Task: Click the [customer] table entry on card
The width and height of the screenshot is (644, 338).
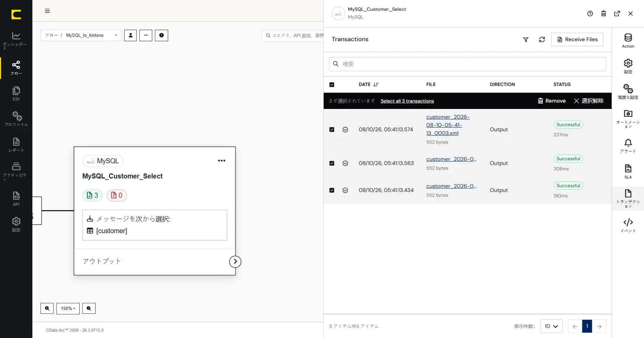Action: (107, 231)
